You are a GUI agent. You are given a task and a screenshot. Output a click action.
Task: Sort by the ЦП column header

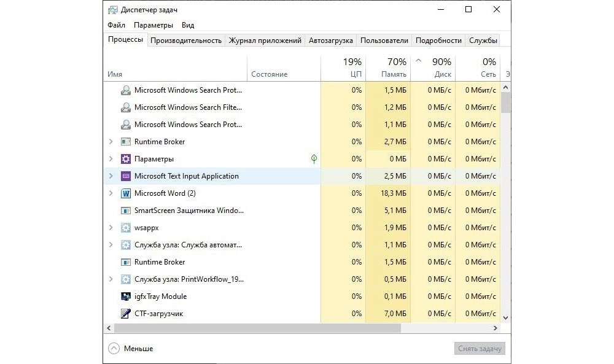click(x=343, y=69)
